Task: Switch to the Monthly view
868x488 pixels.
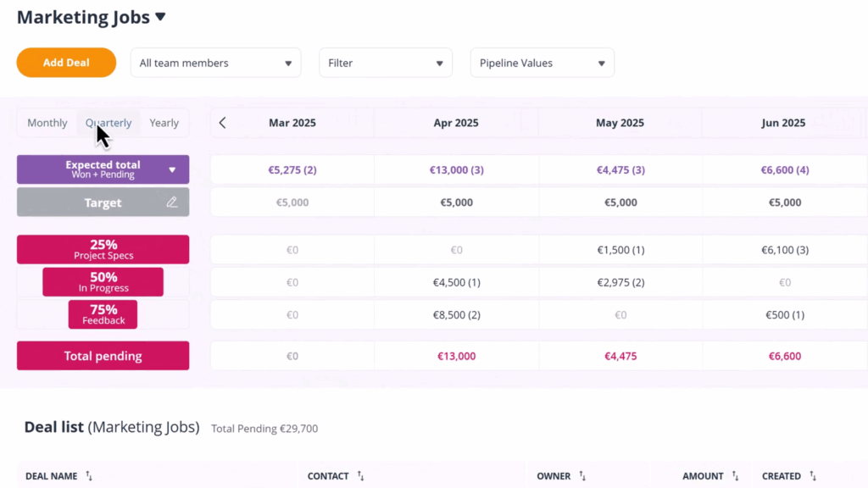Action: click(47, 122)
